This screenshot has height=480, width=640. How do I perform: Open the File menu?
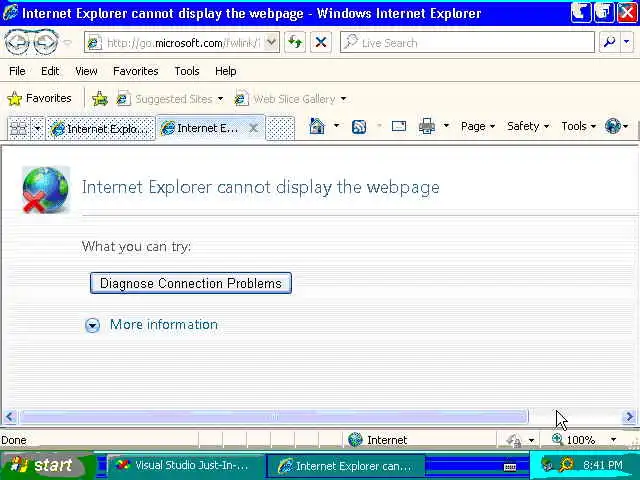click(17, 71)
